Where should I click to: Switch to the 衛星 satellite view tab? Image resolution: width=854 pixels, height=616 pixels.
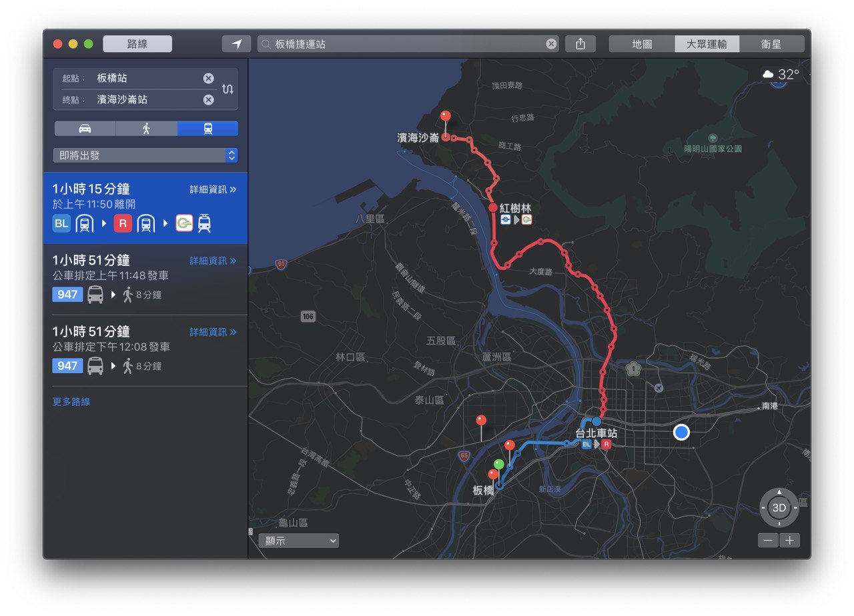771,44
